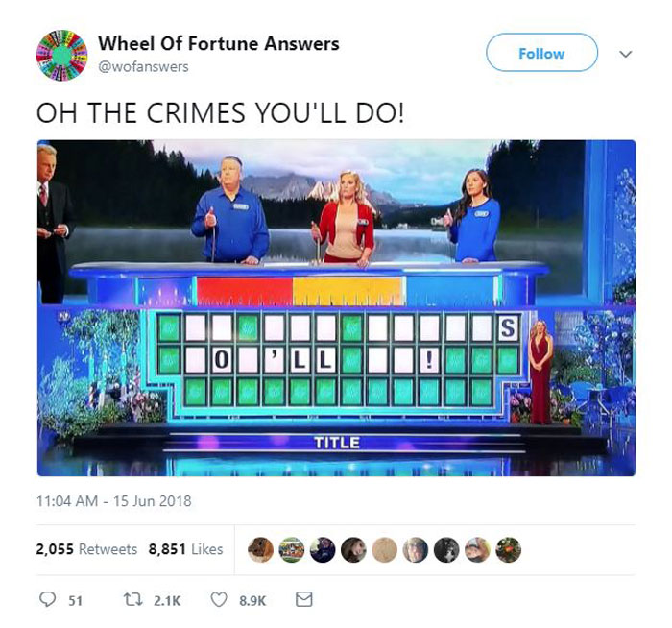Open the plain beige liker avatar
This screenshot has height=628, width=672.
384,549
